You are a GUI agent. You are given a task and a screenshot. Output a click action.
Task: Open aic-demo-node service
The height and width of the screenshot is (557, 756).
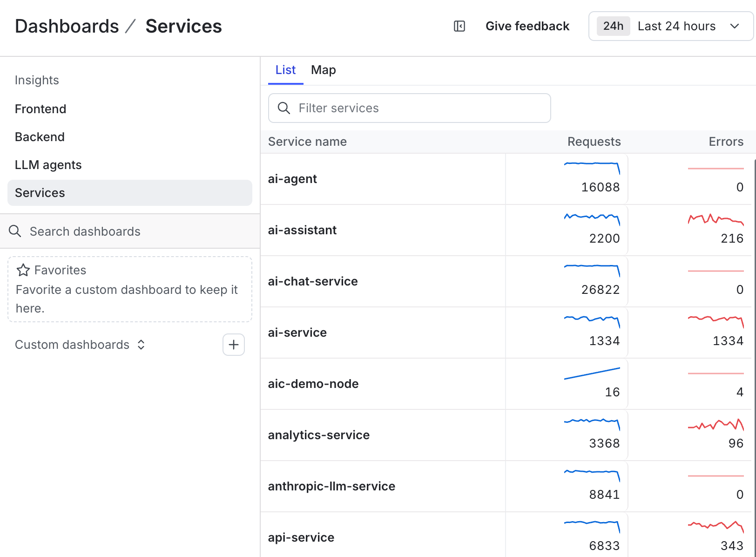(x=313, y=384)
